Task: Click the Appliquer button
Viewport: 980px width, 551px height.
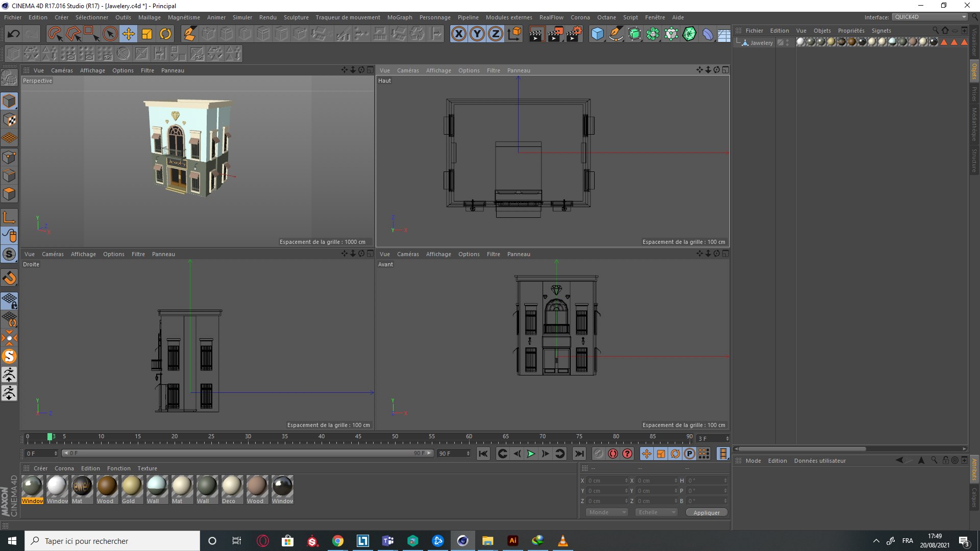Action: pyautogui.click(x=706, y=513)
